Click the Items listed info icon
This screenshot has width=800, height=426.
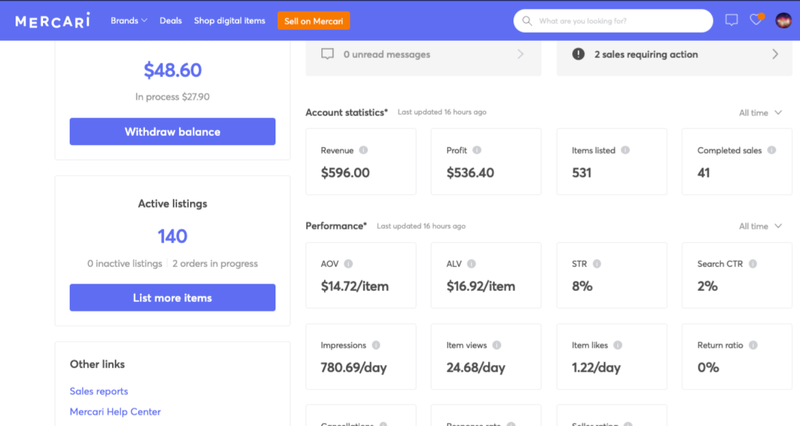tap(625, 150)
